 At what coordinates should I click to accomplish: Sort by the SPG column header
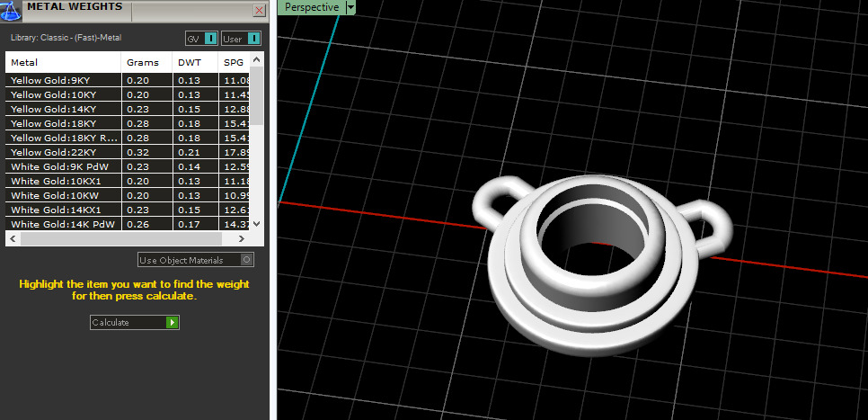click(x=235, y=62)
